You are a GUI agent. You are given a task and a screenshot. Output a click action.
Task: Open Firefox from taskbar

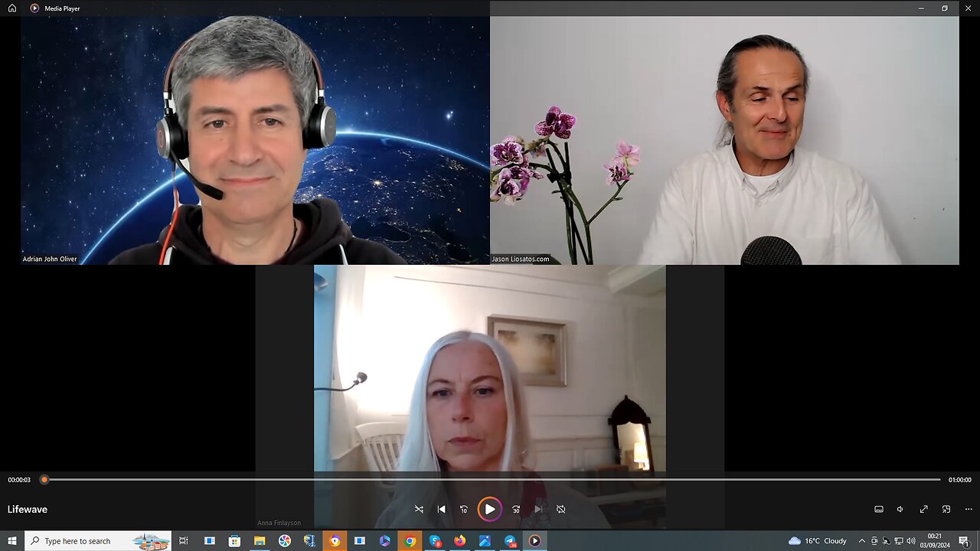pyautogui.click(x=459, y=541)
